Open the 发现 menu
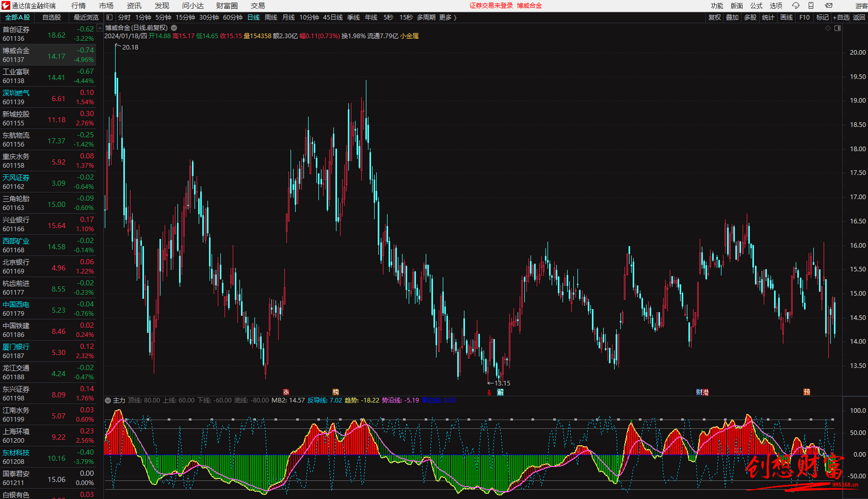This screenshot has width=868, height=499. (x=162, y=6)
